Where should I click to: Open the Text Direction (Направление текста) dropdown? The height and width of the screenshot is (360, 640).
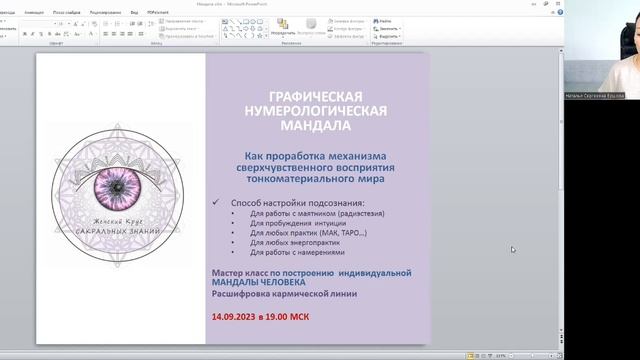182,21
